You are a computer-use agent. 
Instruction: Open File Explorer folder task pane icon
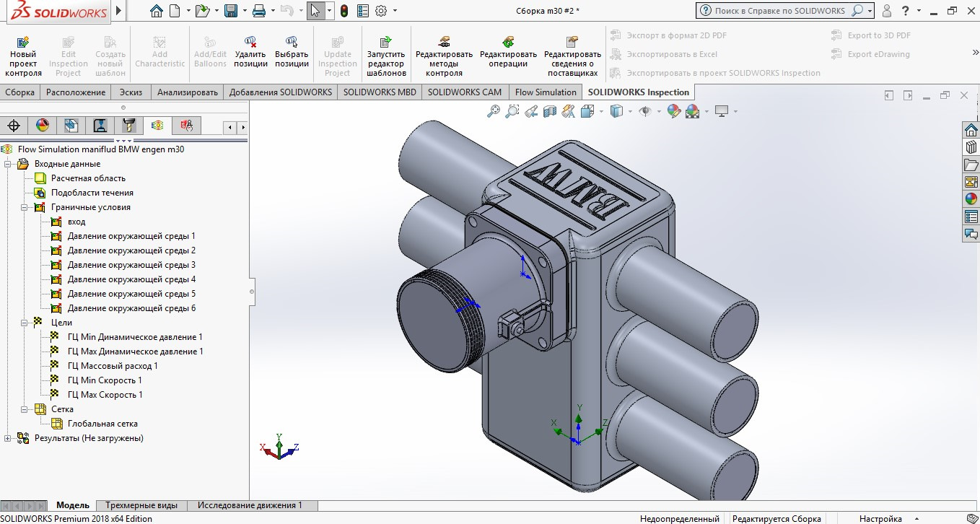point(971,164)
